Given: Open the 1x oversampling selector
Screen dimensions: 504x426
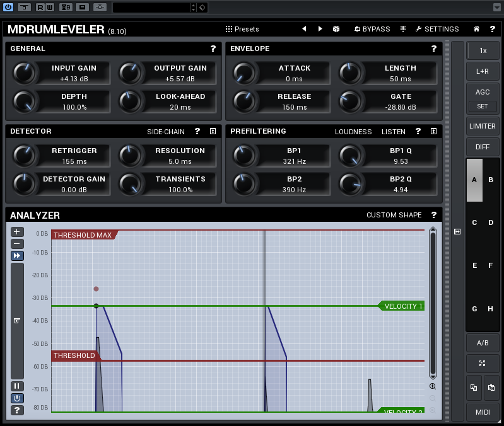Looking at the screenshot, I should coord(483,50).
